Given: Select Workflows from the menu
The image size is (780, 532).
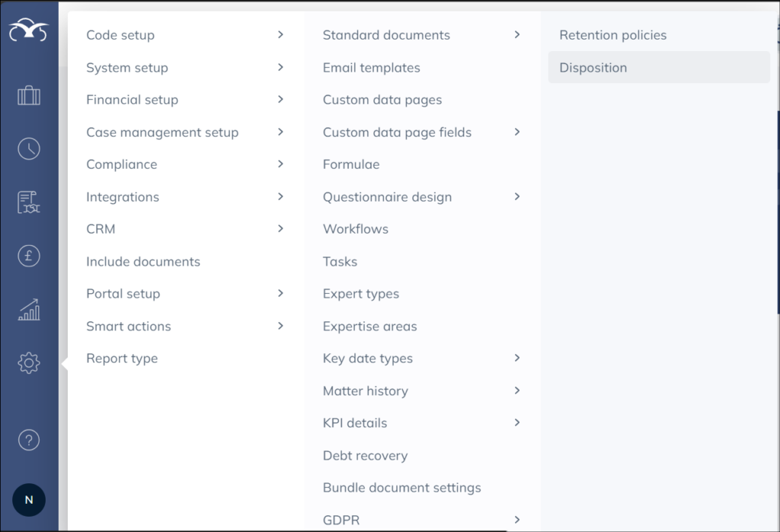Looking at the screenshot, I should pyautogui.click(x=355, y=229).
